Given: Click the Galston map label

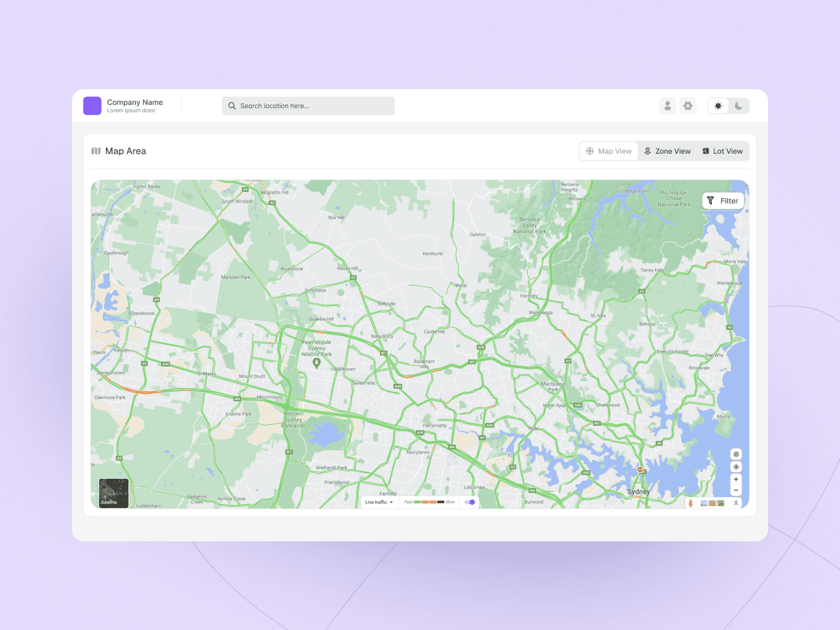Looking at the screenshot, I should tap(478, 235).
